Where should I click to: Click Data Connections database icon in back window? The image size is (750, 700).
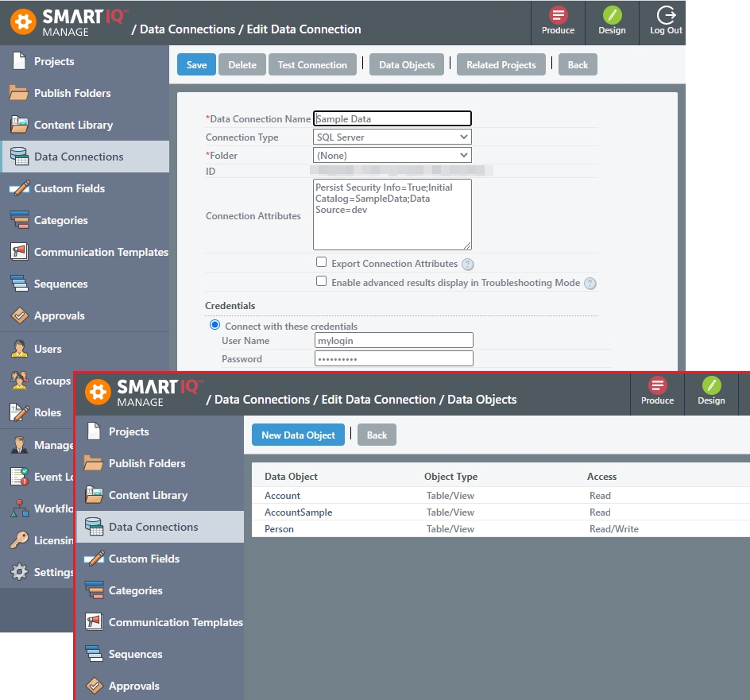click(19, 157)
